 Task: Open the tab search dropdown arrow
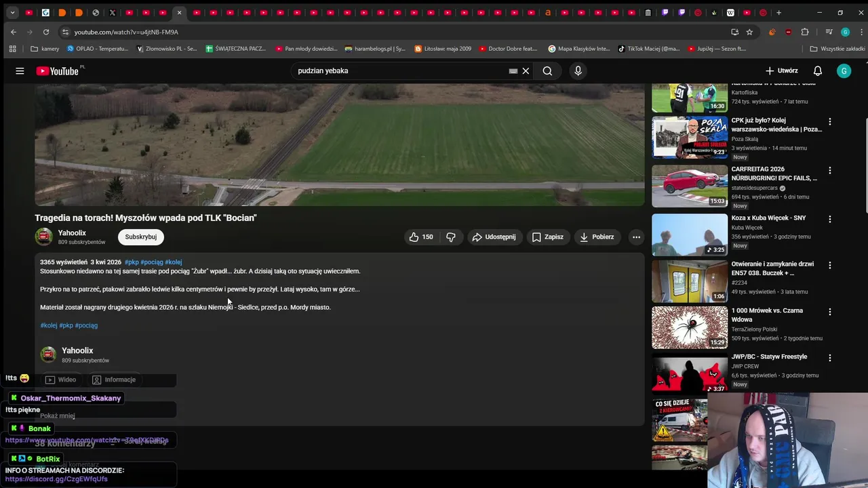(12, 12)
